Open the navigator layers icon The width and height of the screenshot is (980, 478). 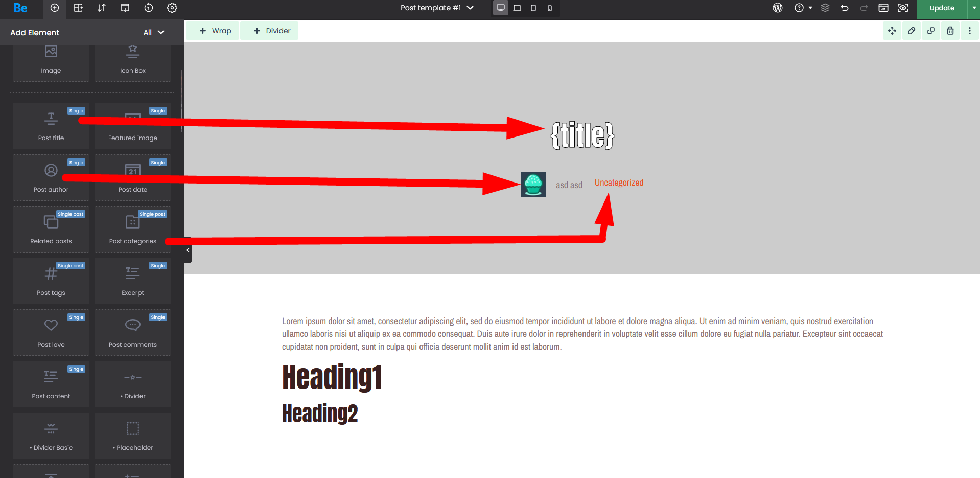point(825,8)
